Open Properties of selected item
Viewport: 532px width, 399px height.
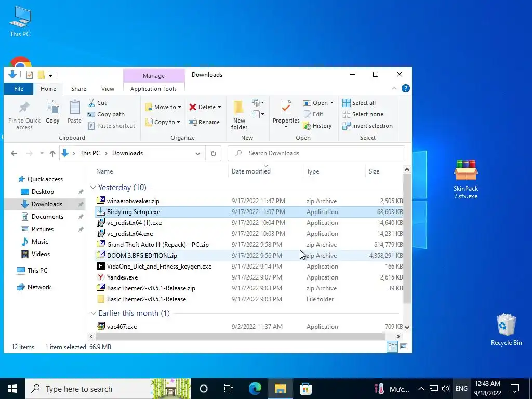tap(286, 114)
